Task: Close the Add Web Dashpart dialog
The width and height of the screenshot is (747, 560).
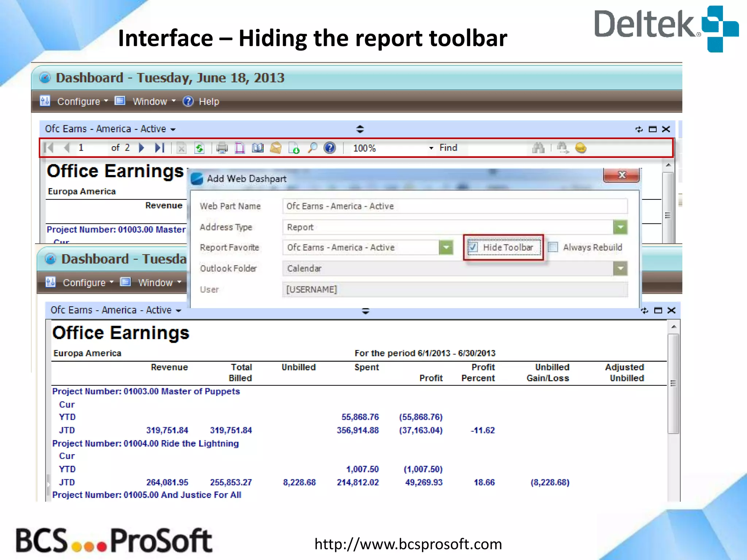Action: (622, 175)
